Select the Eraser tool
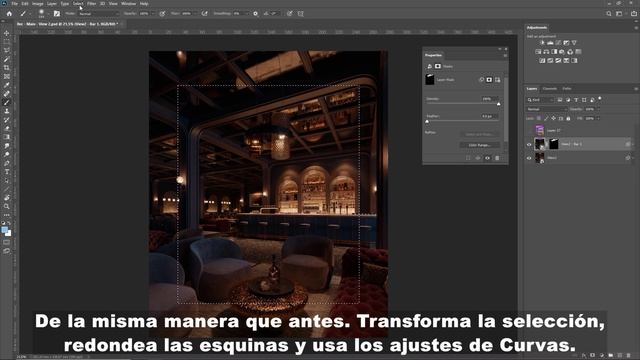The width and height of the screenshot is (640, 360). coord(7,128)
